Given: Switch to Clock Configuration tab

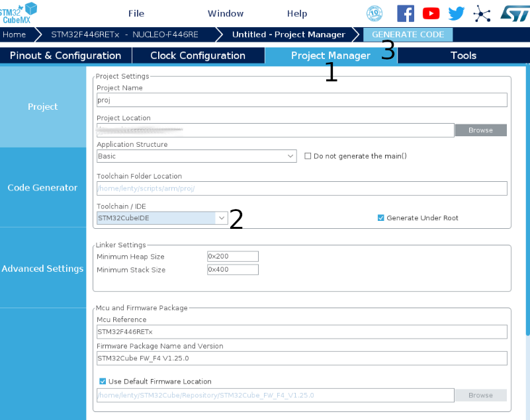Looking at the screenshot, I should pos(198,56).
